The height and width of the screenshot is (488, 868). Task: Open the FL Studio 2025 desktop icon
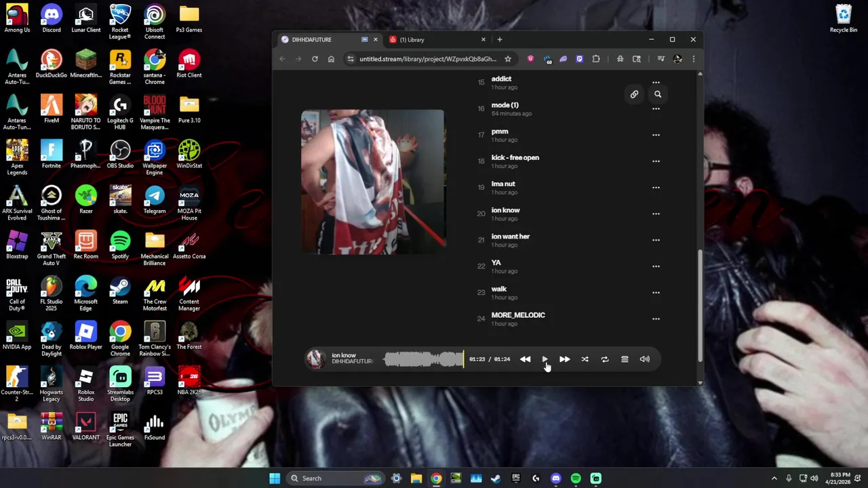(x=52, y=293)
